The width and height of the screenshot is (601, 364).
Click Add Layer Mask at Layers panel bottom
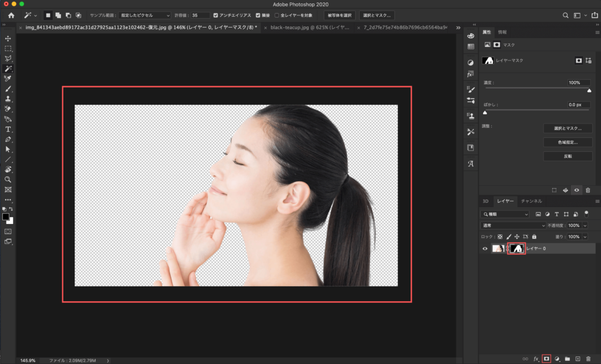click(x=546, y=359)
